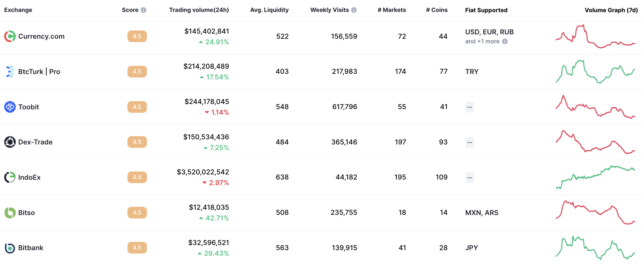
Task: Click the $244,178,045 trading volume
Action: point(207,102)
